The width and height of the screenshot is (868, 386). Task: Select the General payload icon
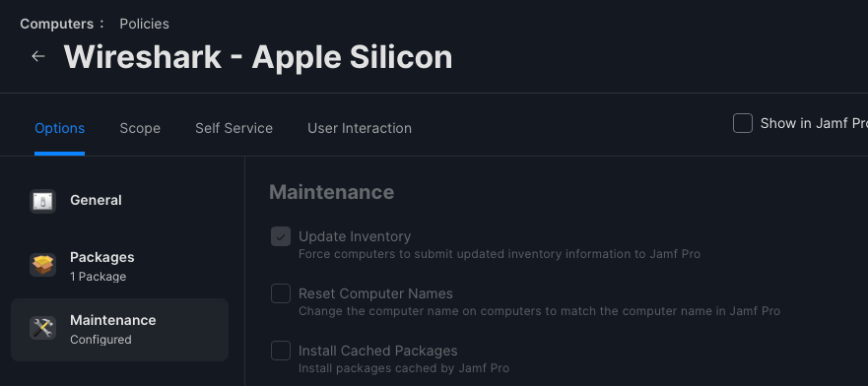click(x=42, y=201)
